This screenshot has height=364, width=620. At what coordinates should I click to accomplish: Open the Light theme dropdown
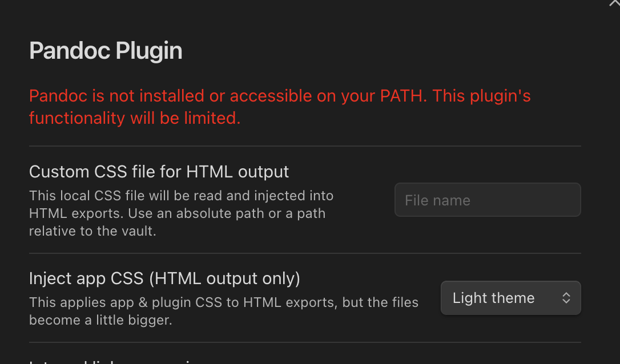coord(510,298)
